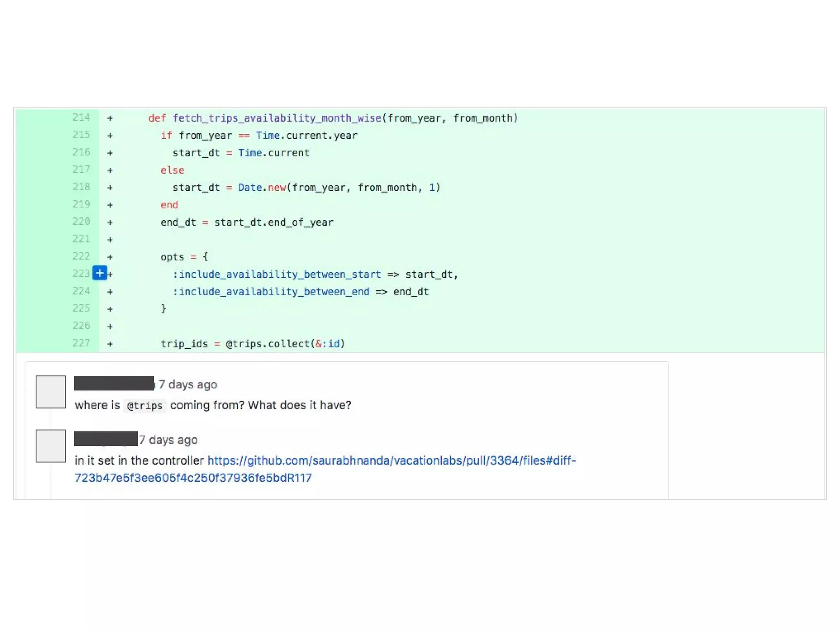Click the redacted username of second commenter
This screenshot has height=630, width=840.
tap(106, 438)
